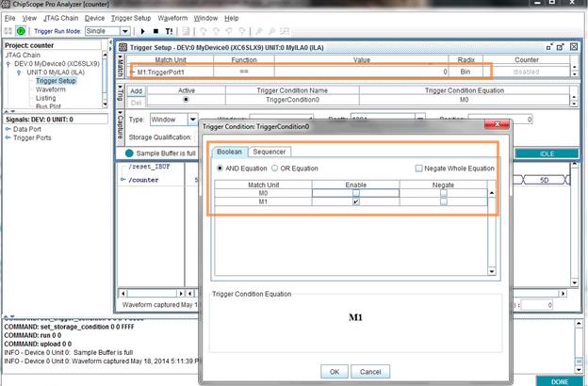Viewport: 588px width, 386px height.
Task: Check the Negate box for M0
Action: 444,193
